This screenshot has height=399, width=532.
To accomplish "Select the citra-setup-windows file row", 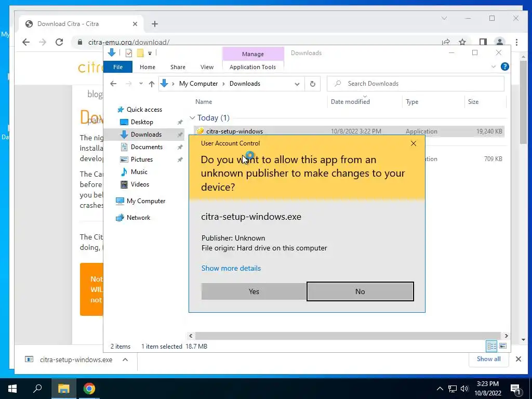I will pyautogui.click(x=349, y=131).
